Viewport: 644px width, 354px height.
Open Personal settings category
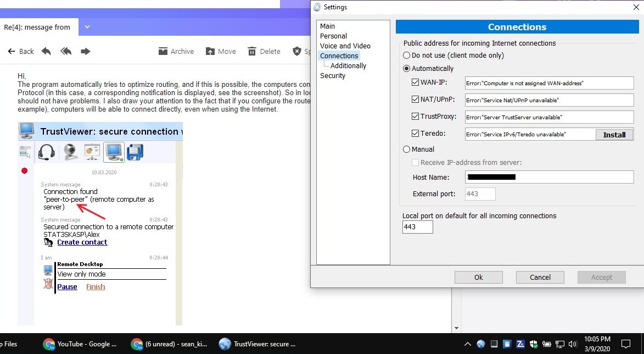[x=333, y=36]
